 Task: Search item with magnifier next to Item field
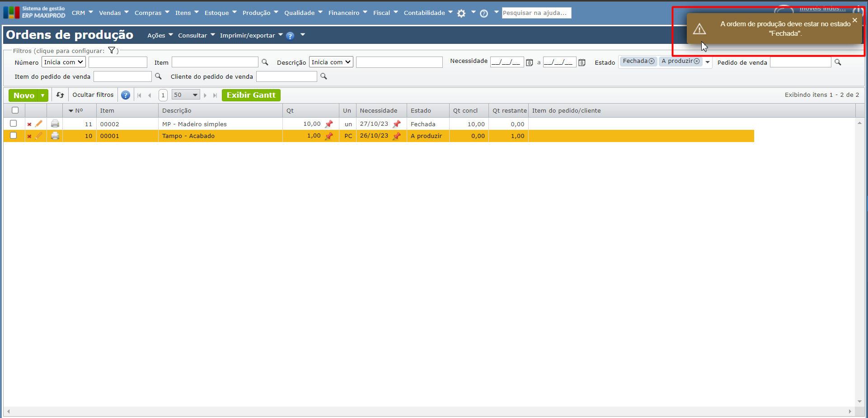(265, 62)
